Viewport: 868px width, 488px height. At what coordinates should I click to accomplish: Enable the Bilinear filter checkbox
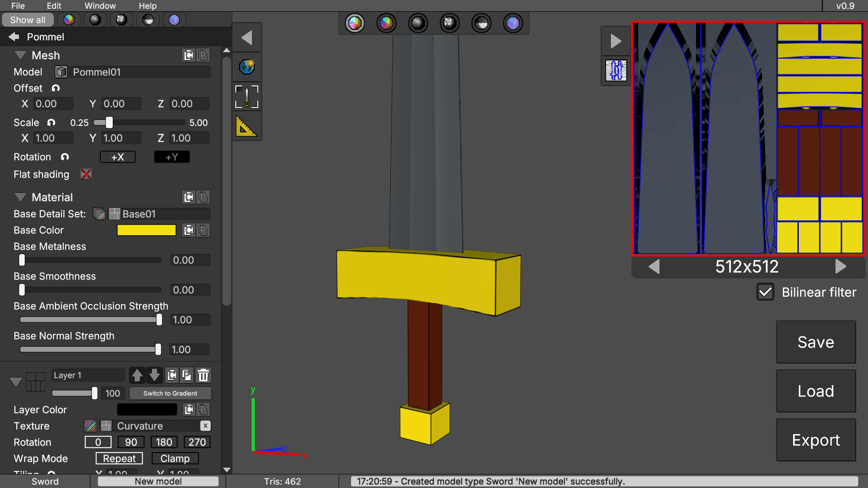click(765, 291)
